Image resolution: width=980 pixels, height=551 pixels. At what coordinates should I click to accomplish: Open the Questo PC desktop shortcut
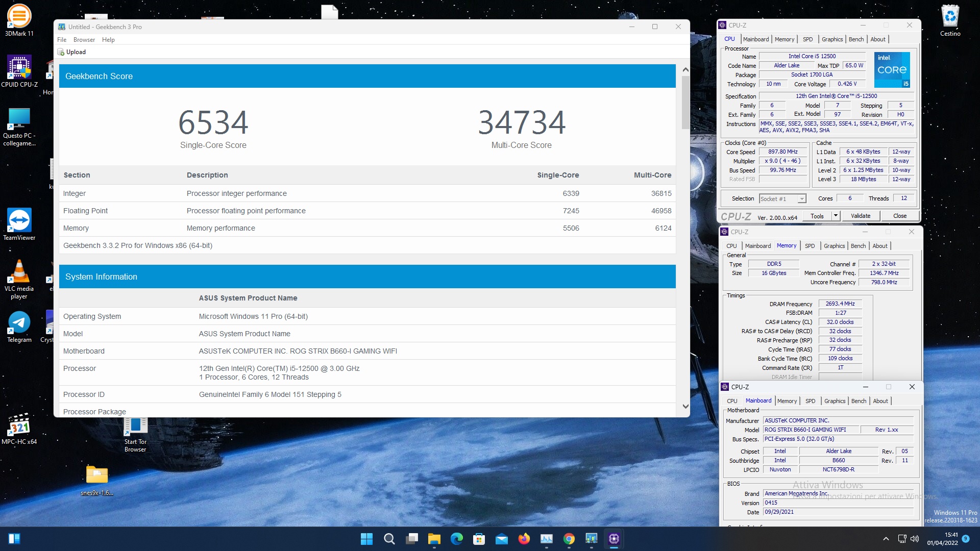(x=19, y=127)
